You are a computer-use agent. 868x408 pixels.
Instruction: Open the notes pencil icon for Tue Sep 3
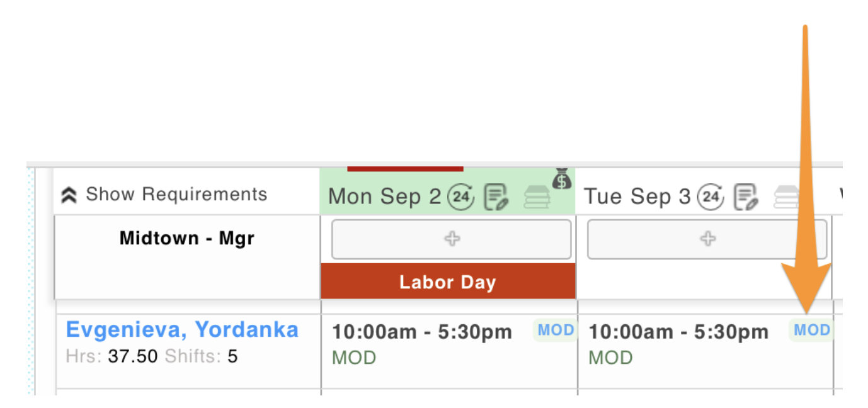point(746,197)
